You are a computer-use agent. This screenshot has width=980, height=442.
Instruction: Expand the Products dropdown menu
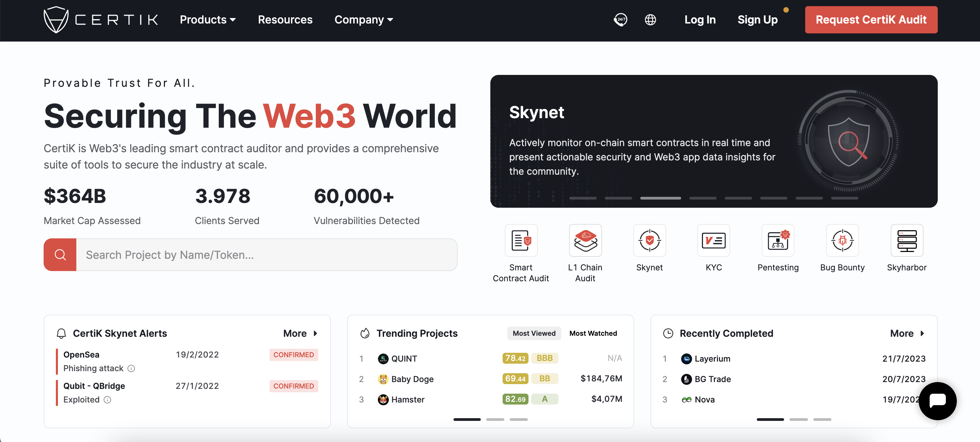[x=208, y=20]
